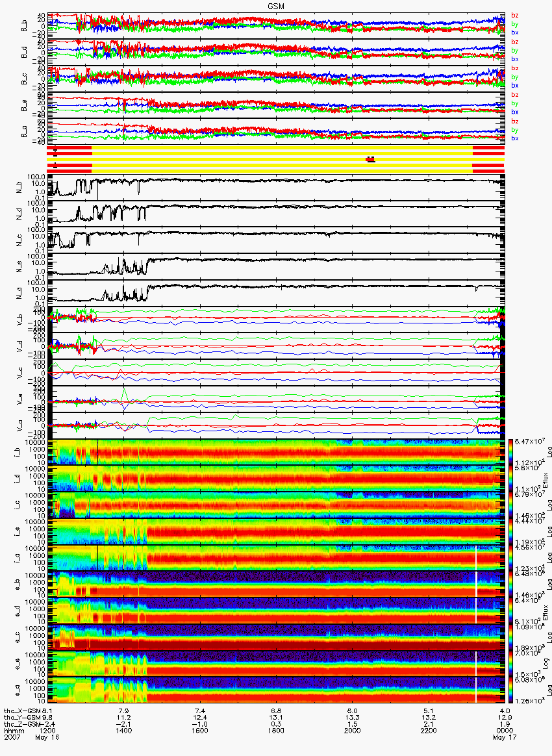This screenshot has height=756, width=552.
Task: Click the 1.26×10^3 color scale value
Action: 529,701
